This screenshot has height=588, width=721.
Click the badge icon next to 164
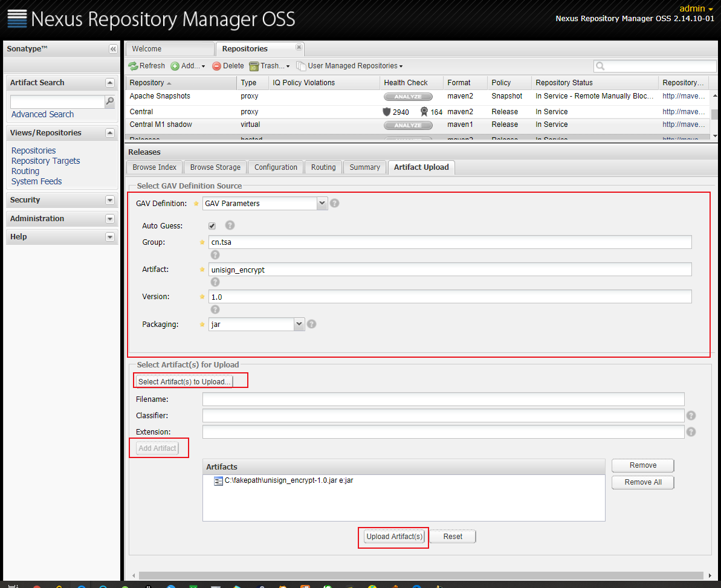(x=424, y=112)
